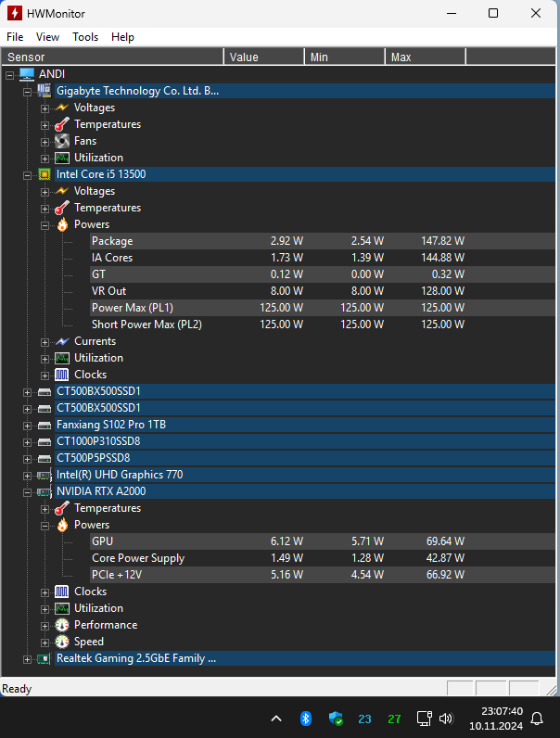The width and height of the screenshot is (560, 738).
Task: Click the Intel Core Clocks waveform icon
Action: (61, 375)
